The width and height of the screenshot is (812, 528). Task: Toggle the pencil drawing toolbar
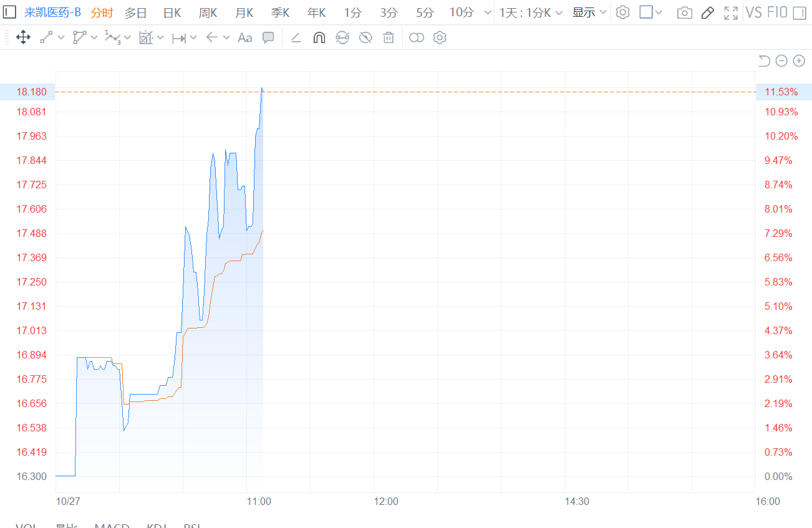pyautogui.click(x=707, y=12)
